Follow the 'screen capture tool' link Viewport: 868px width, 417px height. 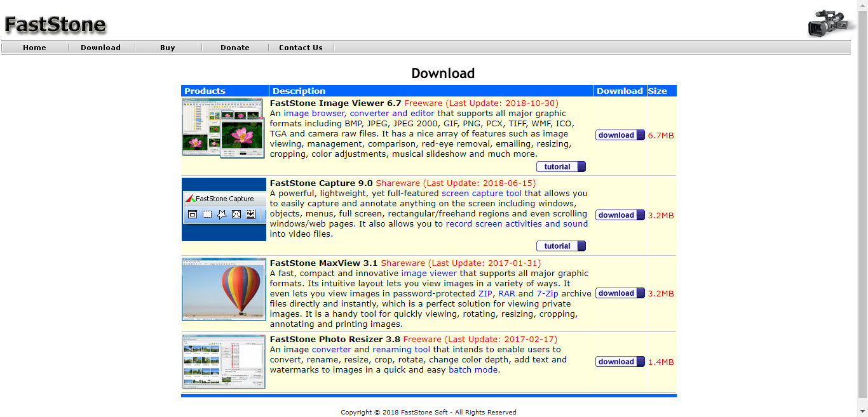[482, 194]
